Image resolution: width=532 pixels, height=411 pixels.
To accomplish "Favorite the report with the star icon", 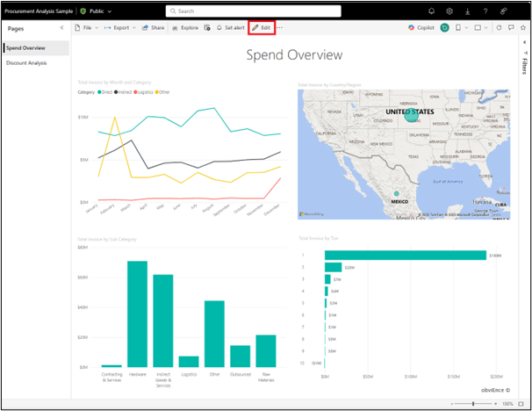I will pyautogui.click(x=523, y=28).
